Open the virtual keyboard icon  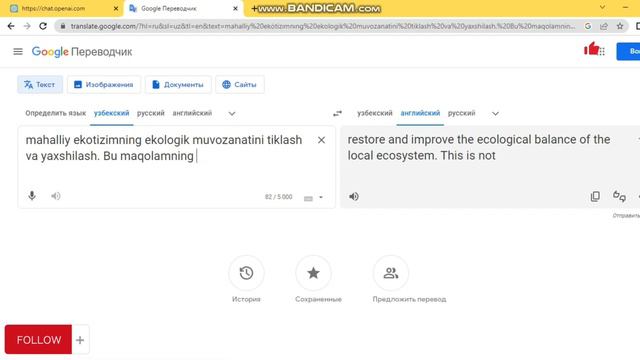pyautogui.click(x=308, y=198)
